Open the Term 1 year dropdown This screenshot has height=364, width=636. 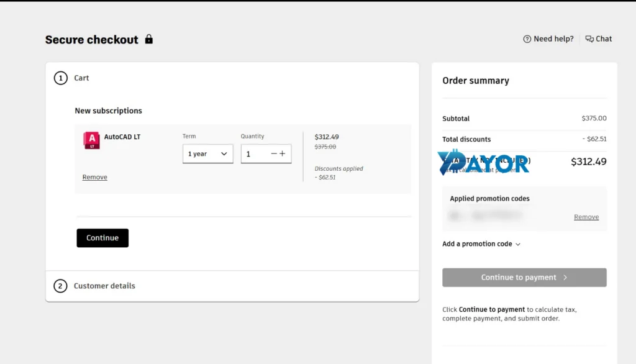click(x=207, y=154)
